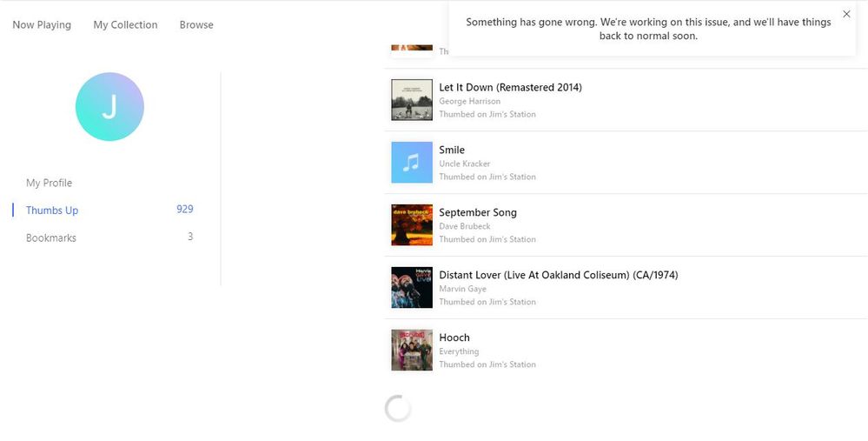The image size is (868, 441).
Task: Click the Hooch album cover thumbnail
Action: click(412, 351)
